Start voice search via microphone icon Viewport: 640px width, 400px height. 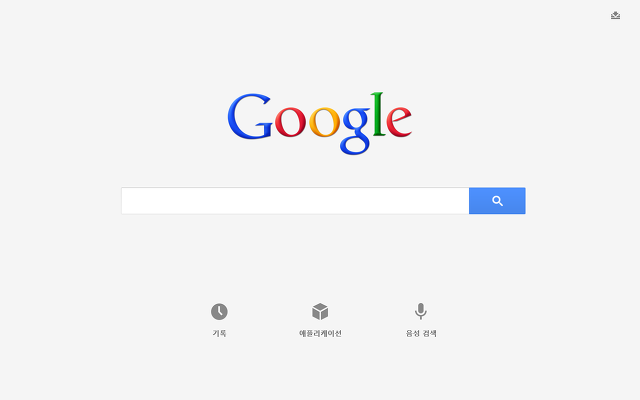coord(421,311)
